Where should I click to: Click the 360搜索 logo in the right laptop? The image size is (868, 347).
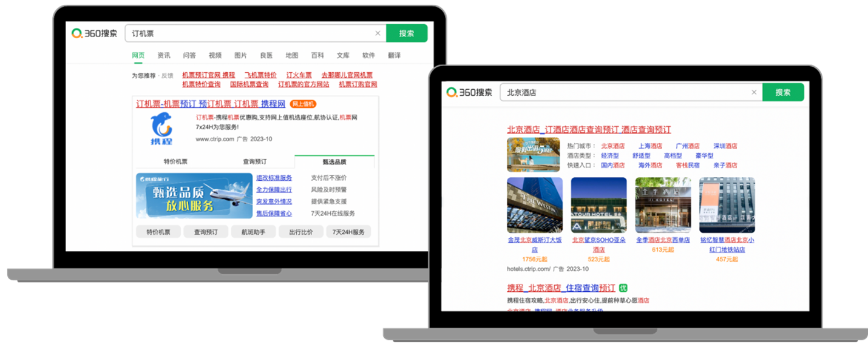click(469, 92)
